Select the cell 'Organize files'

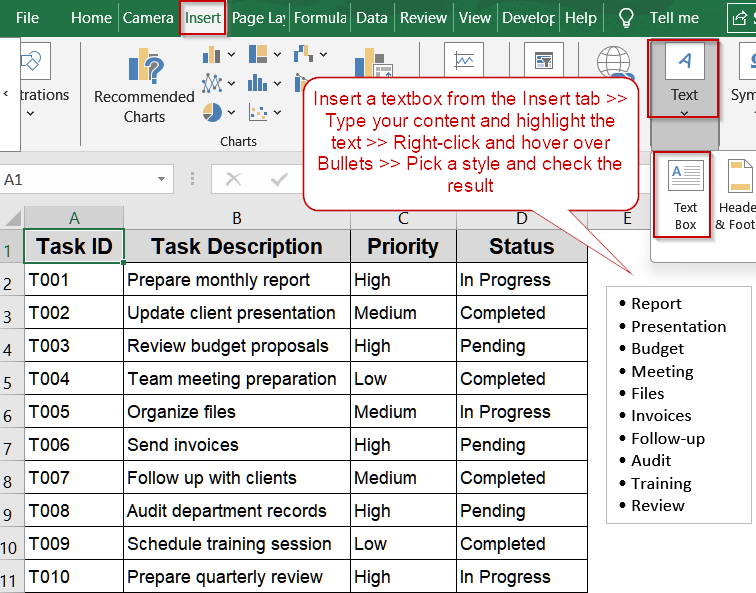click(237, 412)
